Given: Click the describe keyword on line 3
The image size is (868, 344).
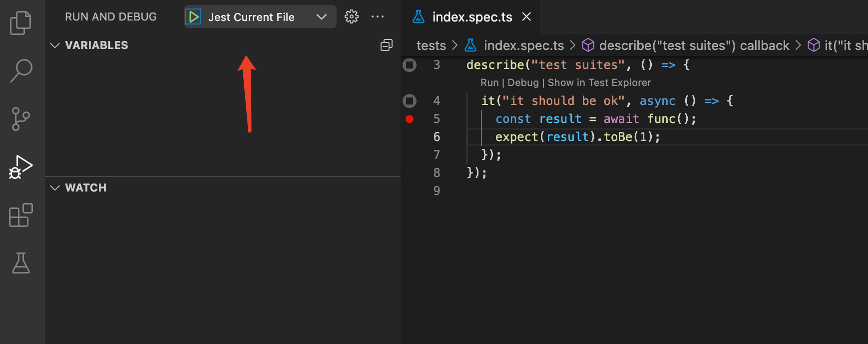Looking at the screenshot, I should tap(495, 65).
